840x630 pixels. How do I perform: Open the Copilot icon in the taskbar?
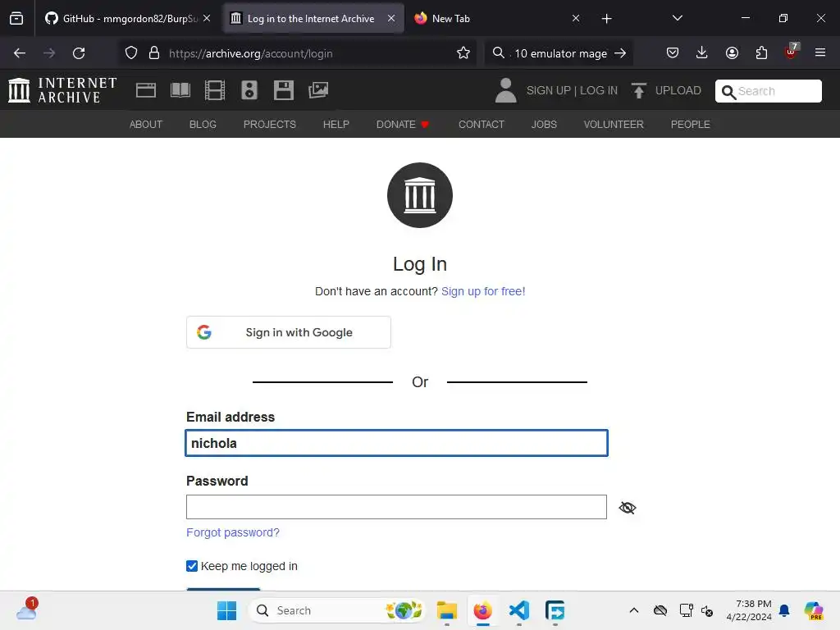pyautogui.click(x=813, y=610)
